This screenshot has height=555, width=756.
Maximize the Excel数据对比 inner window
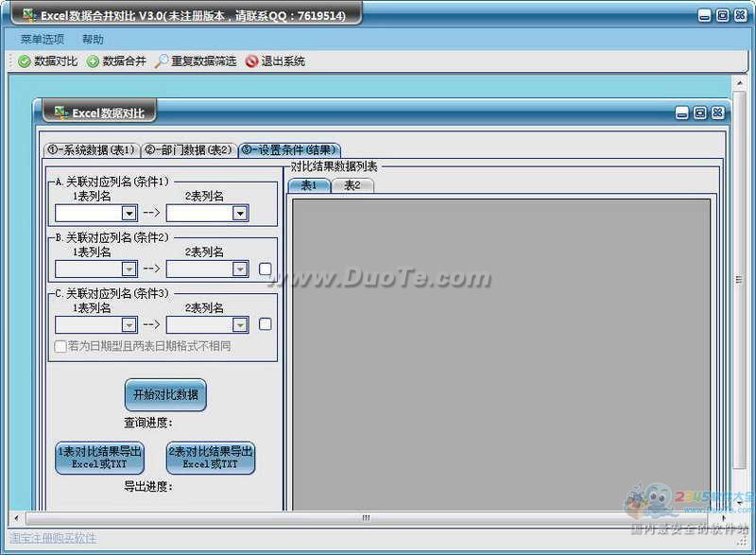[699, 113]
